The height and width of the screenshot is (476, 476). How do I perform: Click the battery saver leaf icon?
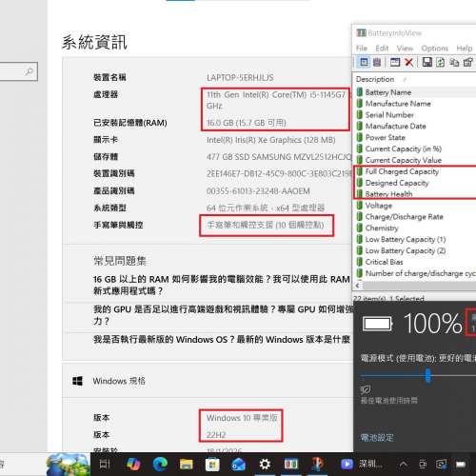coord(366,389)
